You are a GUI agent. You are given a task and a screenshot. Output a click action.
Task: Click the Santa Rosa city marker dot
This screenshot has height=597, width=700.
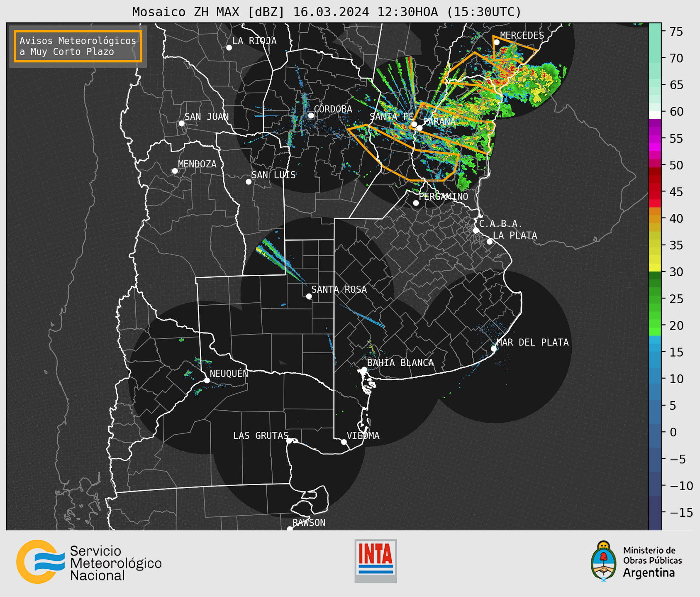[309, 296]
